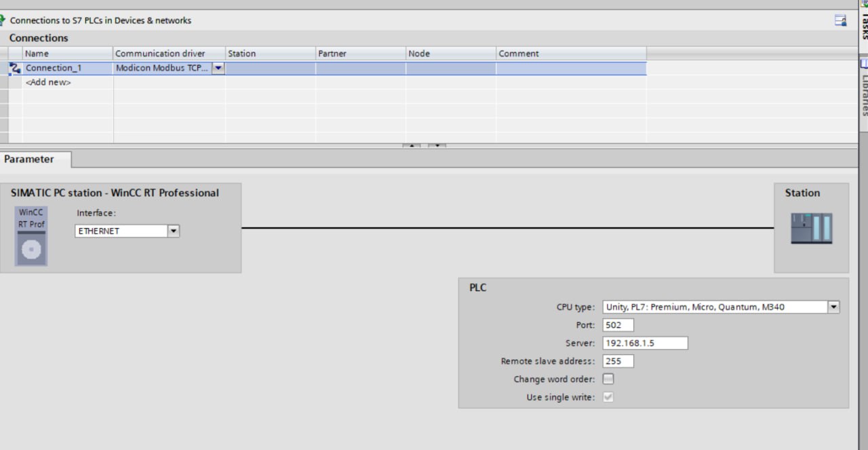Expand panel using down arrow splitter
Image resolution: width=868 pixels, height=450 pixels.
(x=437, y=145)
